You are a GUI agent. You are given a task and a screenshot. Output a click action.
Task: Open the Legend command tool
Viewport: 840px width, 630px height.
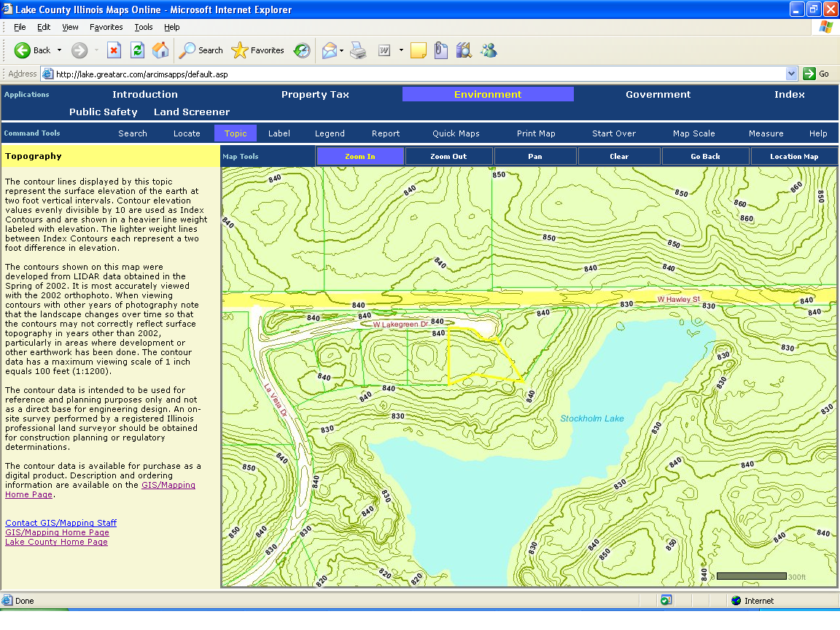click(330, 133)
